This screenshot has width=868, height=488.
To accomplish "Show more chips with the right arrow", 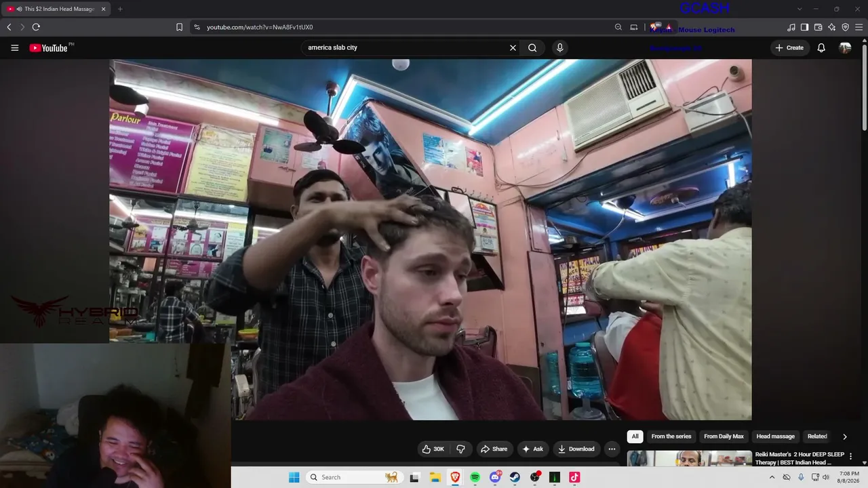I will coord(844,436).
